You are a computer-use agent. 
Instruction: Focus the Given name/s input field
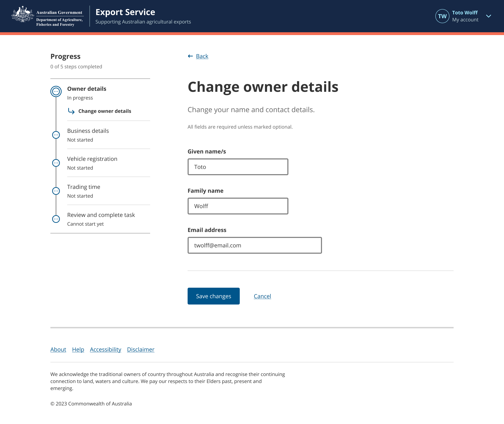pyautogui.click(x=238, y=167)
